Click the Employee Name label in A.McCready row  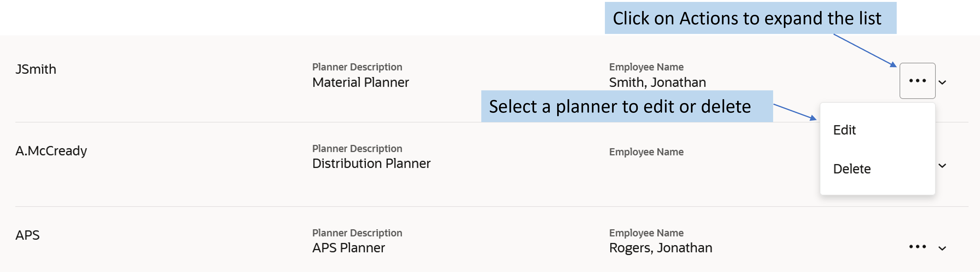[x=646, y=152]
